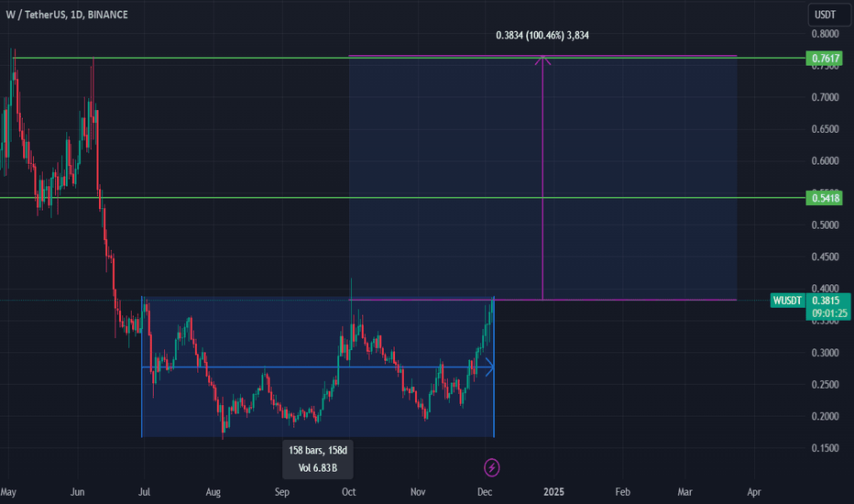Click the 0.3000 price axis label
Image resolution: width=854 pixels, height=504 pixels.
(825, 353)
